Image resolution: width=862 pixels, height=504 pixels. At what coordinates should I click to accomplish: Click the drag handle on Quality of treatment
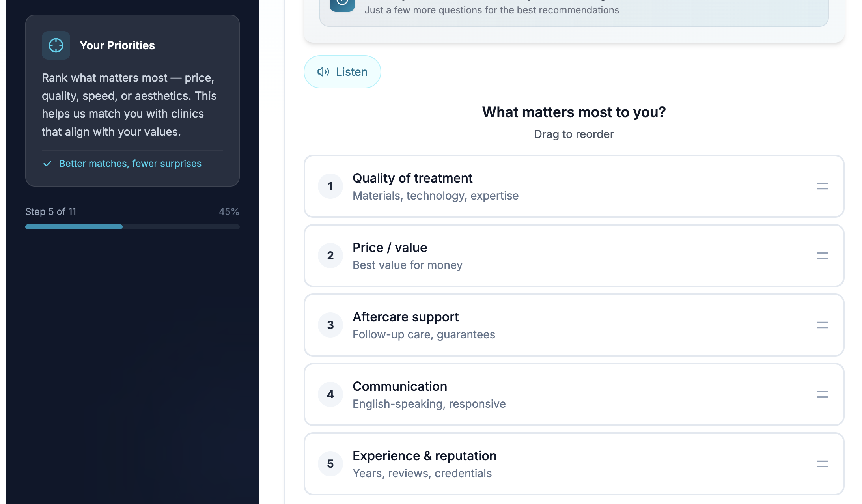coord(823,186)
